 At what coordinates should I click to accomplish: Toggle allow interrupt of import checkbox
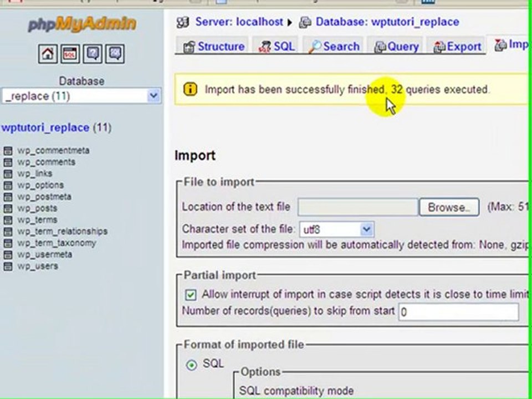pos(191,294)
